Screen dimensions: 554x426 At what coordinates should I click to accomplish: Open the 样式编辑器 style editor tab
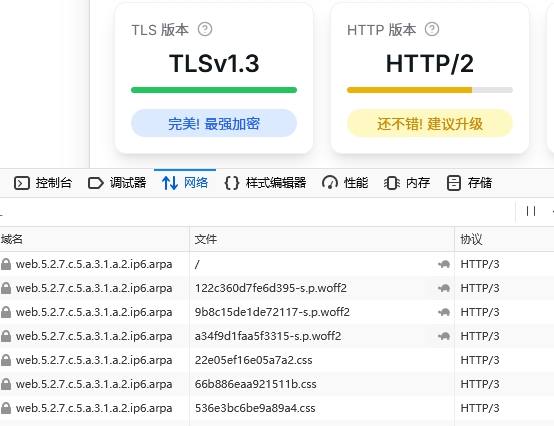265,183
